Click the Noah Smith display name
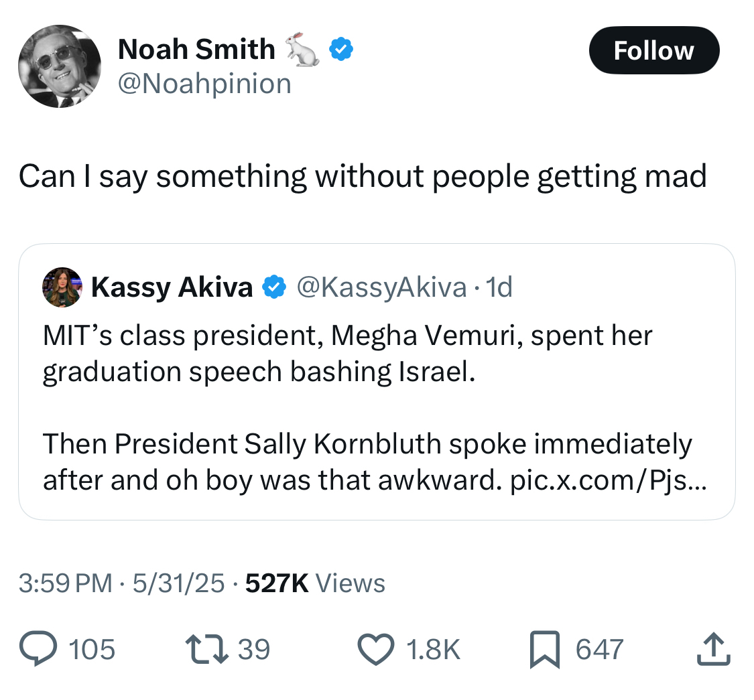Screen dimensions: 754x700 pos(196,50)
